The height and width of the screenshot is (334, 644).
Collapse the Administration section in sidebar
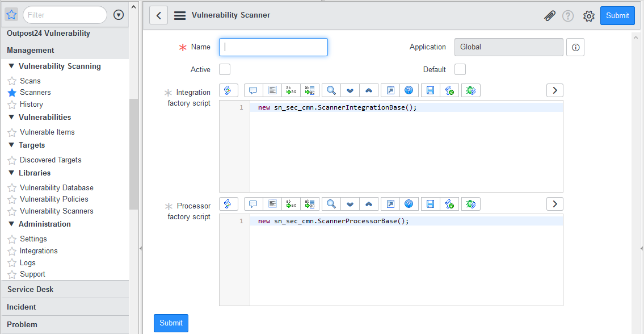point(12,224)
